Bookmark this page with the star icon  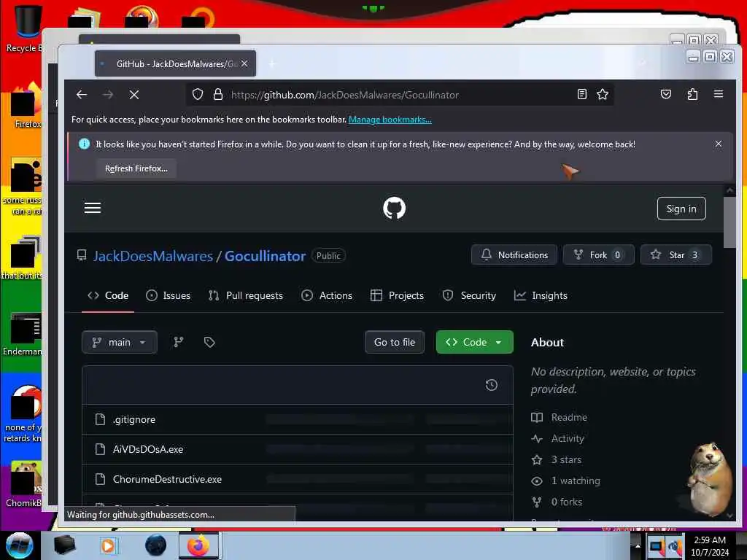point(603,94)
